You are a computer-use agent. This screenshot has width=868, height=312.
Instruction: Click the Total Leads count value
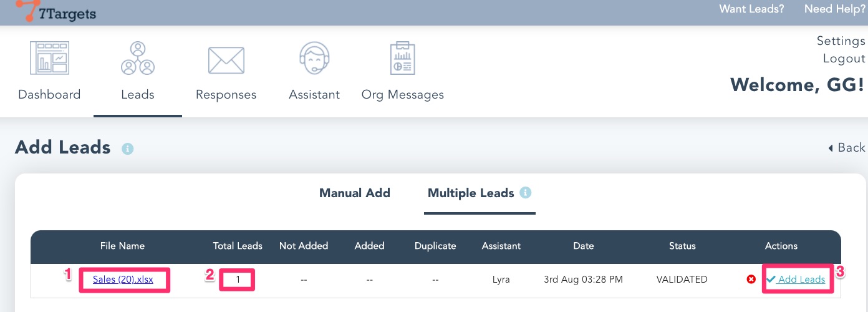tap(238, 280)
